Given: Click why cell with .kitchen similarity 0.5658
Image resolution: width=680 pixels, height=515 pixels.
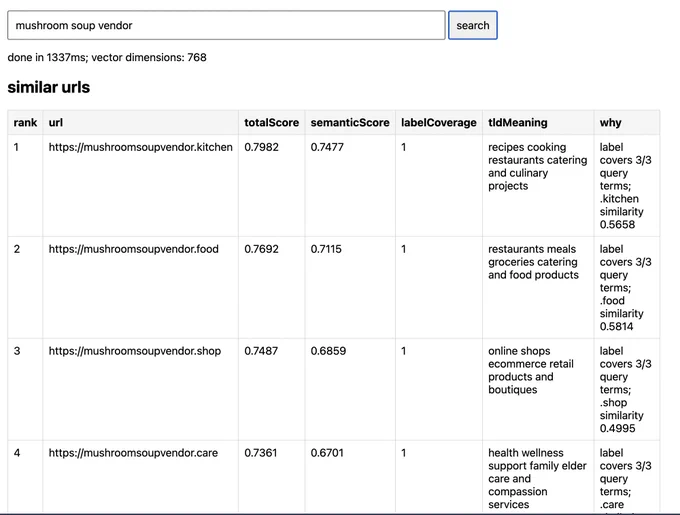Looking at the screenshot, I should (627, 186).
